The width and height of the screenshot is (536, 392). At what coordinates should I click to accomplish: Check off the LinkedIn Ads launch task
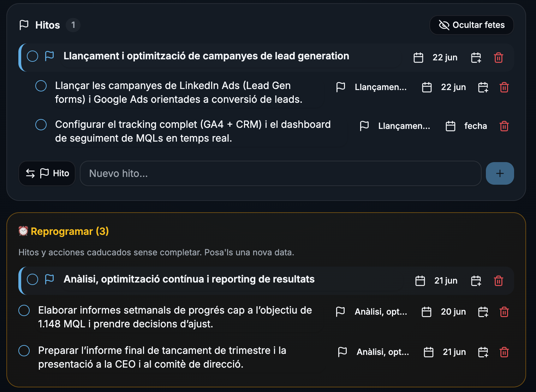point(41,86)
